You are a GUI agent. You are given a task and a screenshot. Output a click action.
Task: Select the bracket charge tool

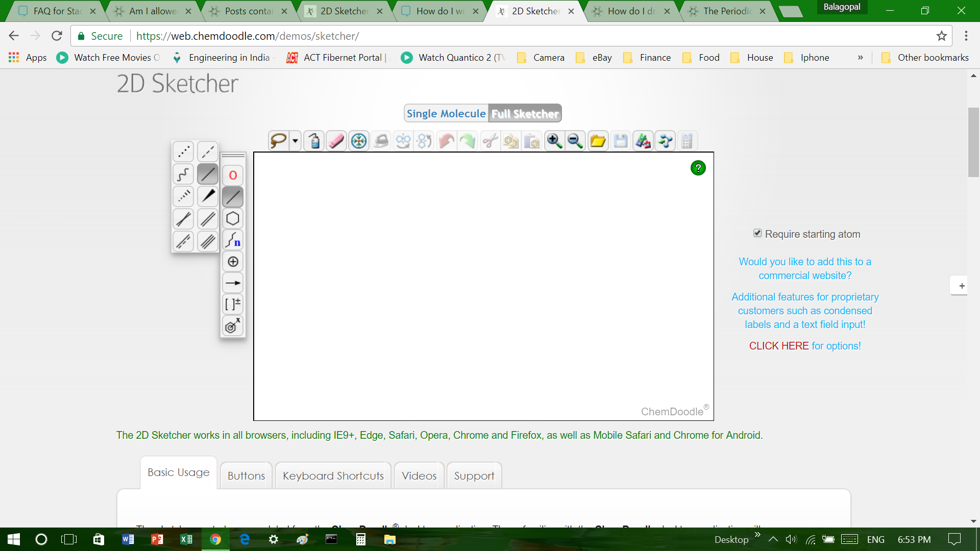coord(233,305)
